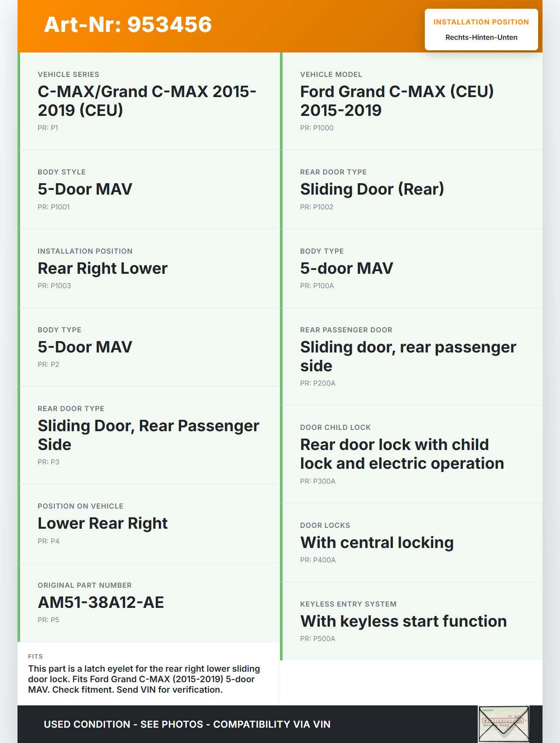Click the Rechts-Hinten-Unten label
560x743 pixels.
481,38
